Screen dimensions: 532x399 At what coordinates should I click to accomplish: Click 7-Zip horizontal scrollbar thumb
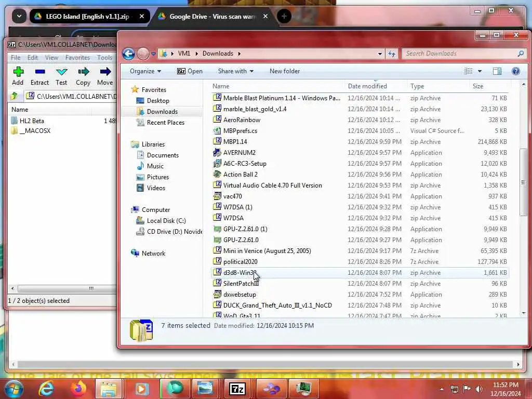tap(66, 288)
